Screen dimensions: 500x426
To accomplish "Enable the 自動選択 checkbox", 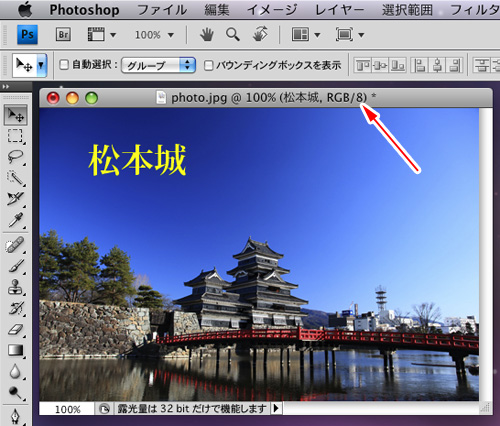I will (x=64, y=64).
